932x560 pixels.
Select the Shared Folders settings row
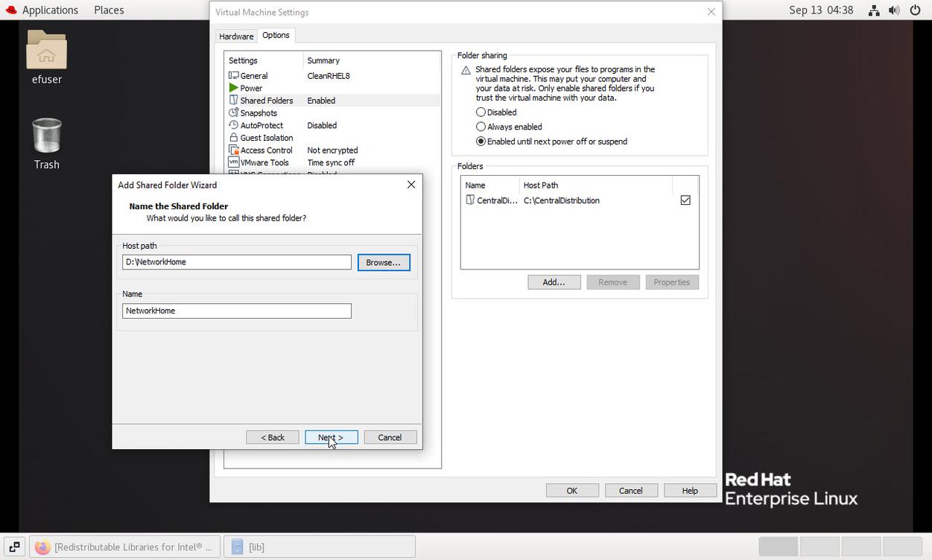point(266,101)
